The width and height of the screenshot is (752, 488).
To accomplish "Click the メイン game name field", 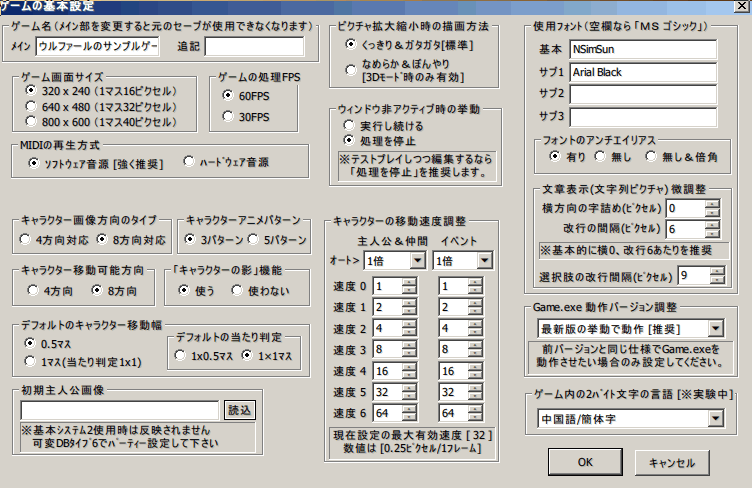I will (x=97, y=46).
